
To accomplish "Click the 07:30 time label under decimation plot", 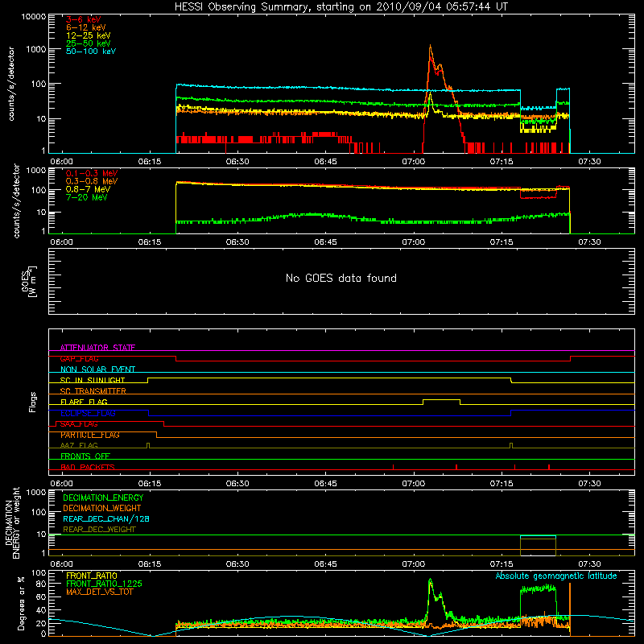I will click(589, 564).
